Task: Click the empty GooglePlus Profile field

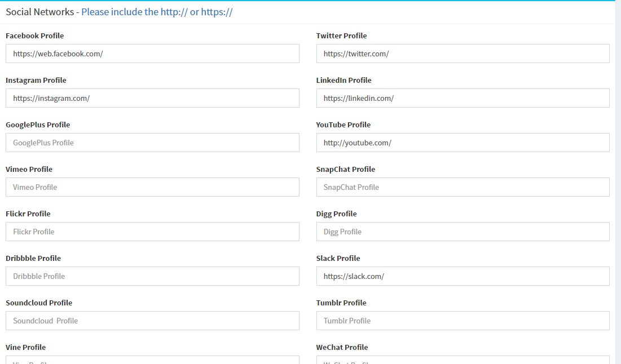Action: coord(152,143)
